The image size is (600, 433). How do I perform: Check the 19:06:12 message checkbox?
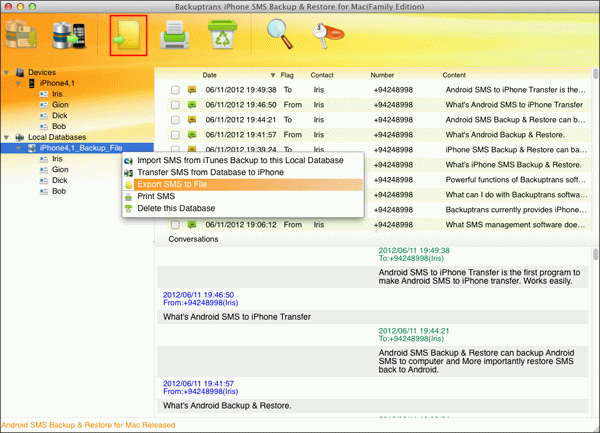[175, 225]
